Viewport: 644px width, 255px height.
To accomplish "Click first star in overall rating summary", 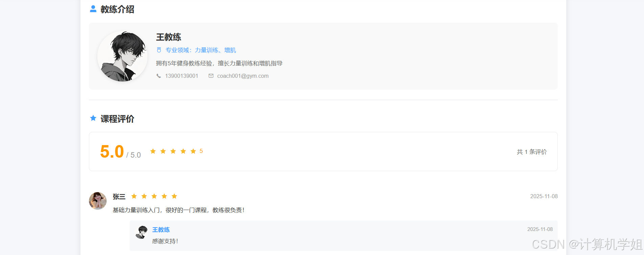I will click(153, 151).
